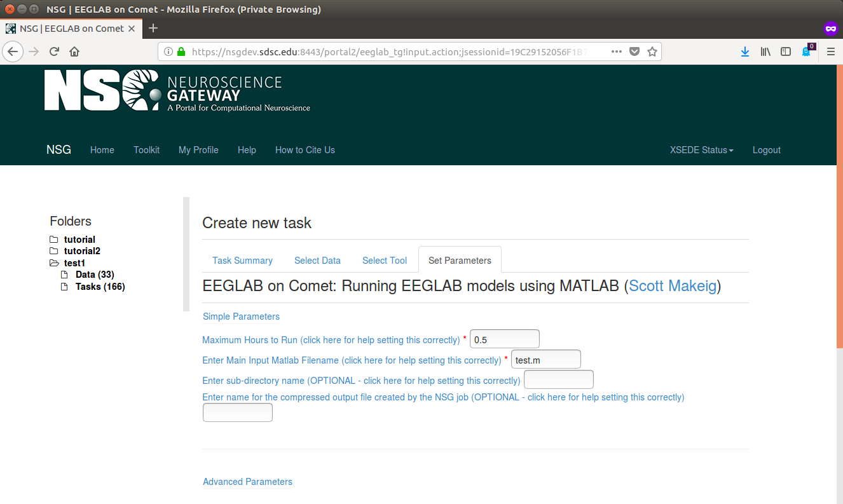Viewport: 843px width, 504px height.
Task: Open the tutorial folder
Action: coord(79,240)
